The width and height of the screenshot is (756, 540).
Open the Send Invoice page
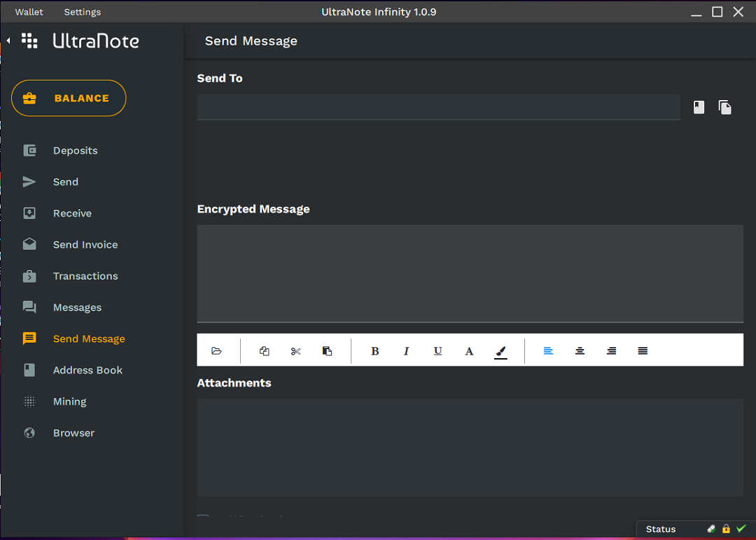[x=85, y=245]
